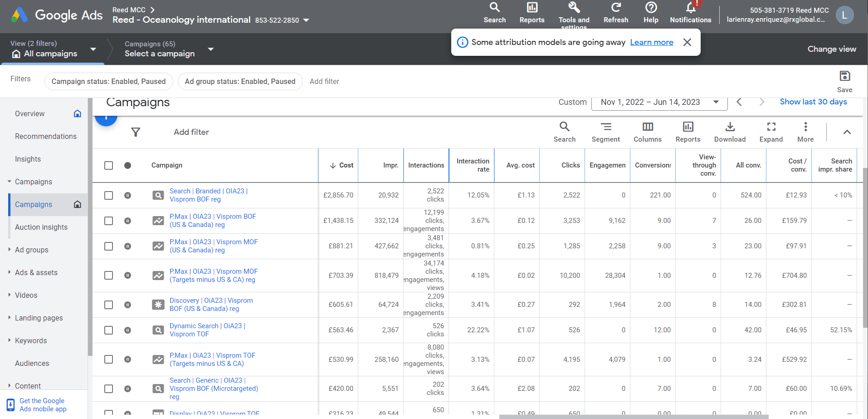Click the horizontal table scrollbar
Screen dimensions: 868x419
pos(634,417)
